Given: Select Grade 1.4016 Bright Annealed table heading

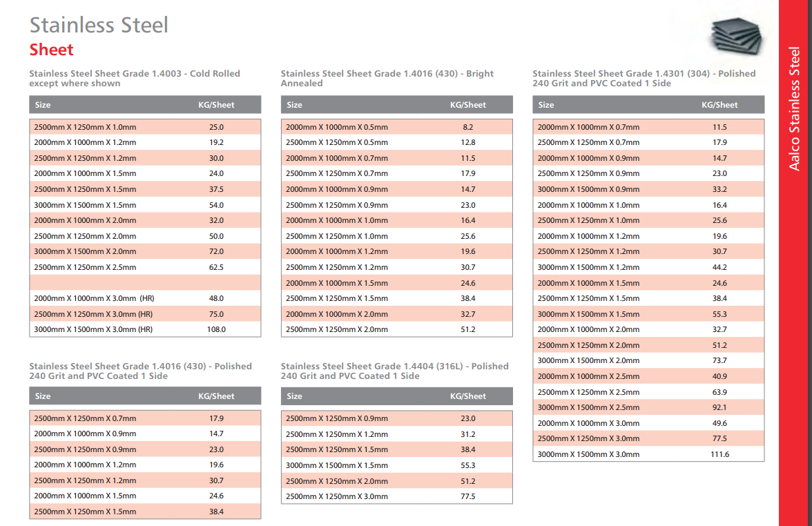Looking at the screenshot, I should [x=387, y=78].
